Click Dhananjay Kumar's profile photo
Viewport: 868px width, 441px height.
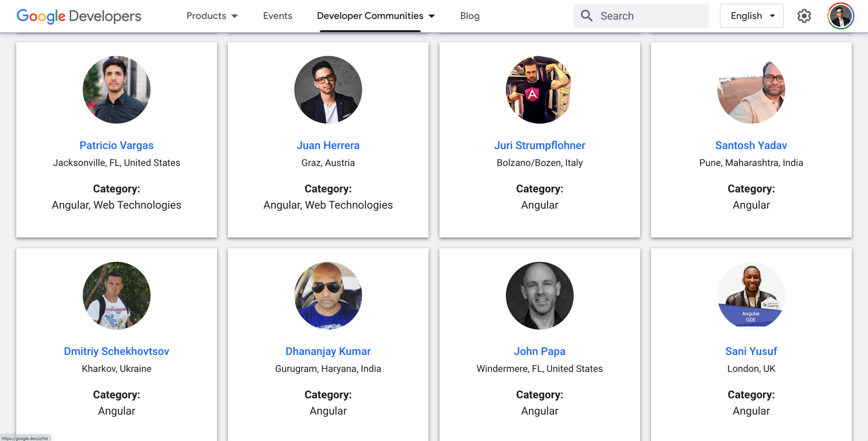(x=328, y=295)
